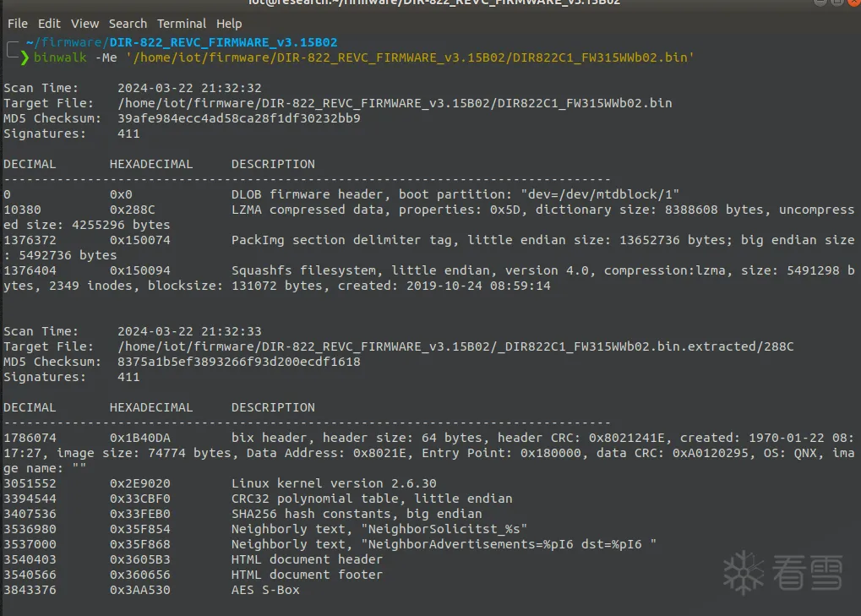The height and width of the screenshot is (616, 861).
Task: Click the Linux kernel version 2.6.30 line
Action: tap(334, 483)
